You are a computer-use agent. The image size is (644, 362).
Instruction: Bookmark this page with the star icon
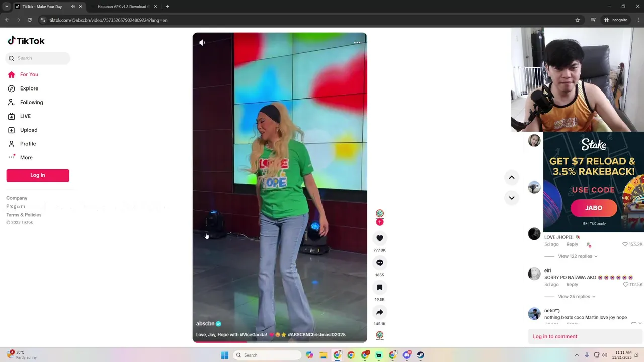pos(578,20)
